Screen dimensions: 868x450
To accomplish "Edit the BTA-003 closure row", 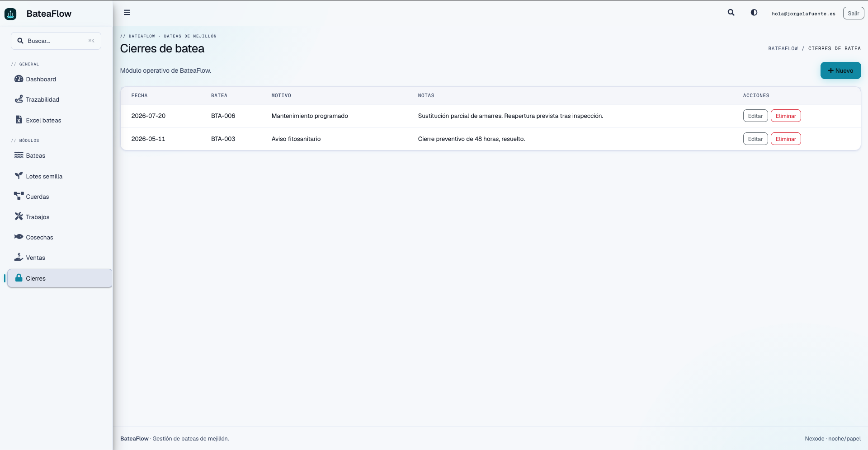I will 755,139.
